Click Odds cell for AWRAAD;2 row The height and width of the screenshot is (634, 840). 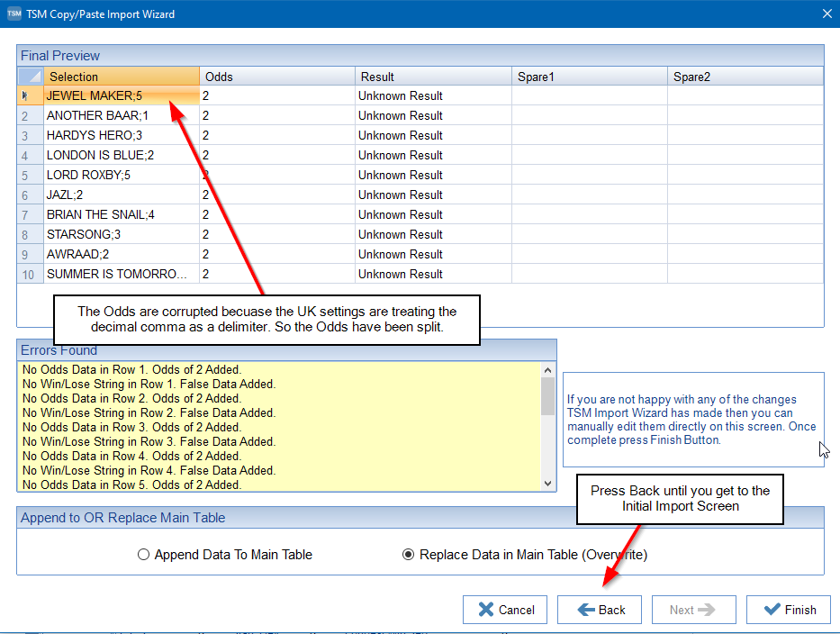click(x=276, y=254)
